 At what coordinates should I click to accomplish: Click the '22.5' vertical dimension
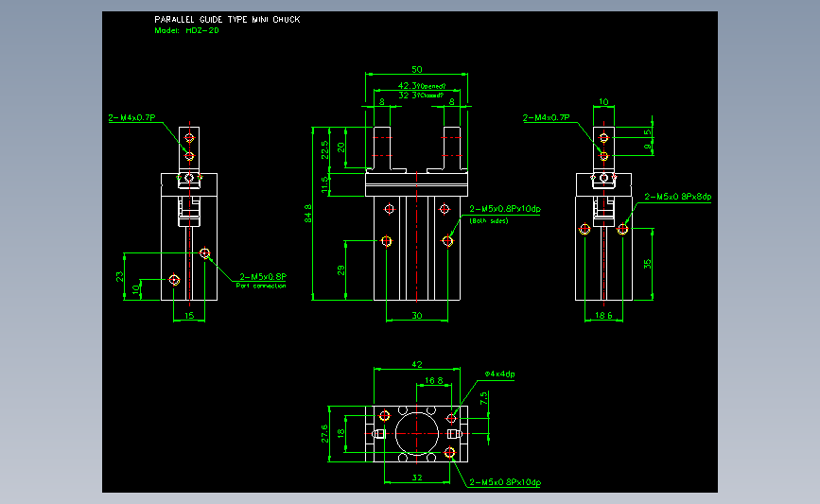click(324, 150)
